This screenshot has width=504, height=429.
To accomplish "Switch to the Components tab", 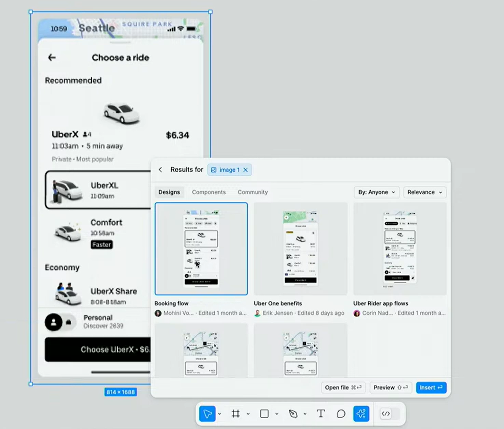I will 209,192.
